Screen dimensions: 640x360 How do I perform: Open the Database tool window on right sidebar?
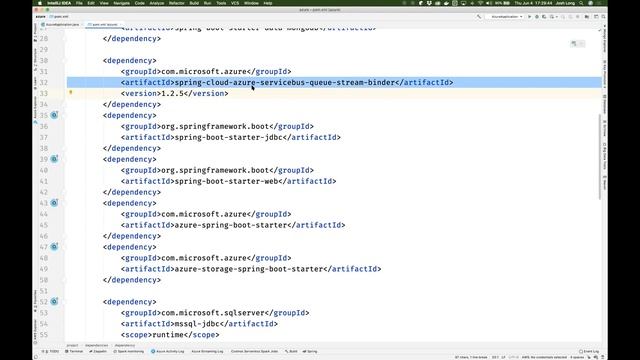(x=604, y=104)
